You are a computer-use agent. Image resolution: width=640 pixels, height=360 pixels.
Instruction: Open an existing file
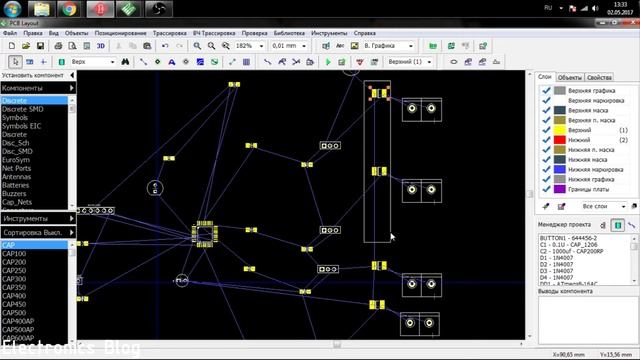[x=26, y=46]
